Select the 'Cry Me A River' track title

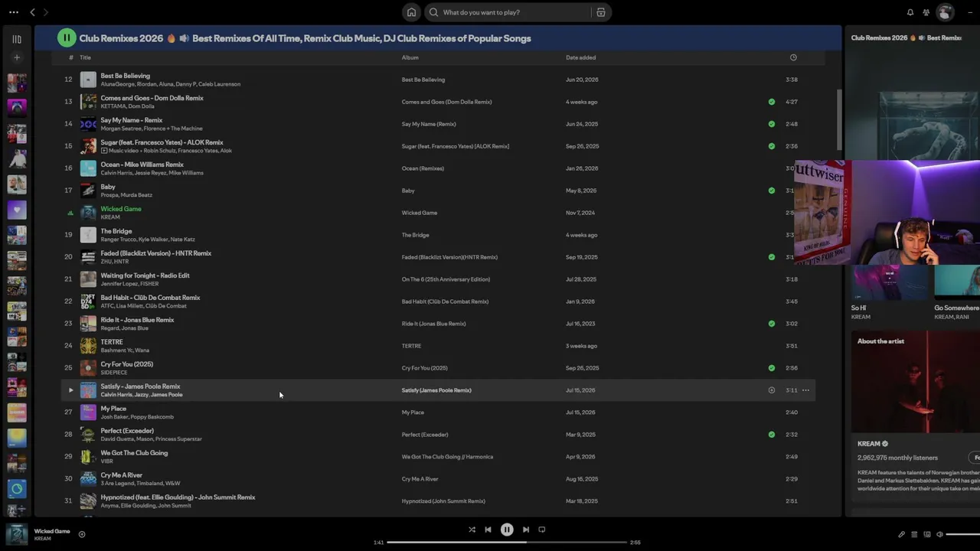pos(121,475)
